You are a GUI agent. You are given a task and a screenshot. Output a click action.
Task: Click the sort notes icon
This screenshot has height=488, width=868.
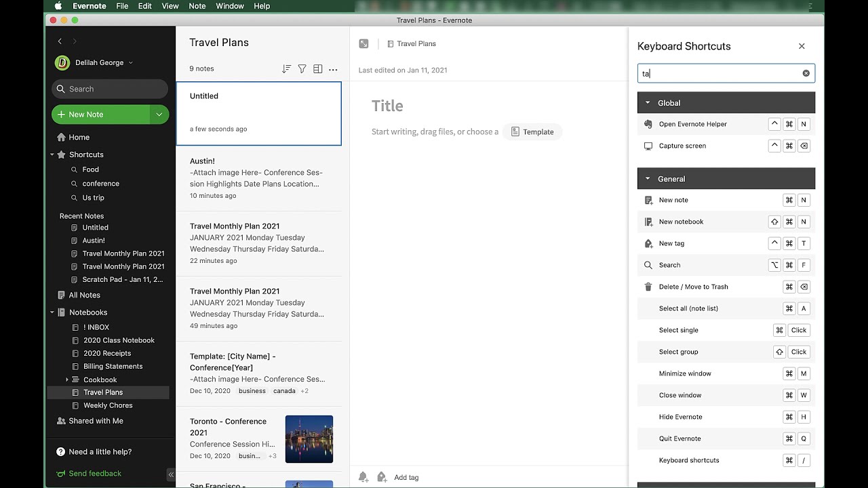tap(286, 69)
